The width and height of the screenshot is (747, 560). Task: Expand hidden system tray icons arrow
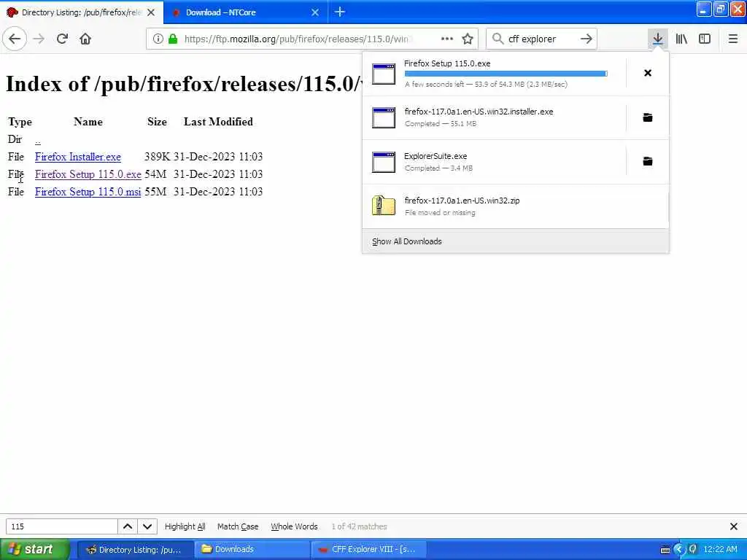[679, 550]
